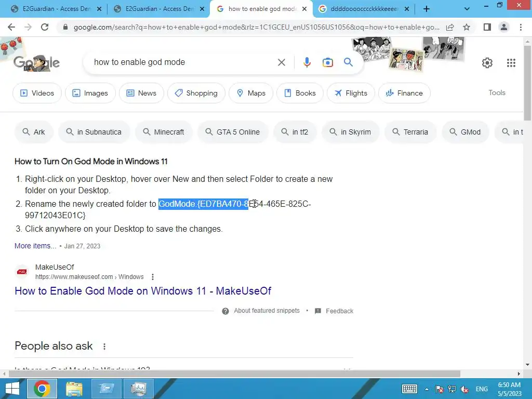This screenshot has height=399, width=532.
Task: Open MakeUseOf result options dots
Action: click(x=153, y=277)
